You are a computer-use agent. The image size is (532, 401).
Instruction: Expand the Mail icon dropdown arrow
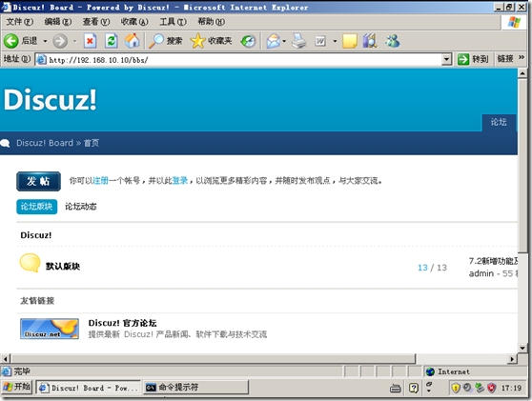[x=284, y=41]
